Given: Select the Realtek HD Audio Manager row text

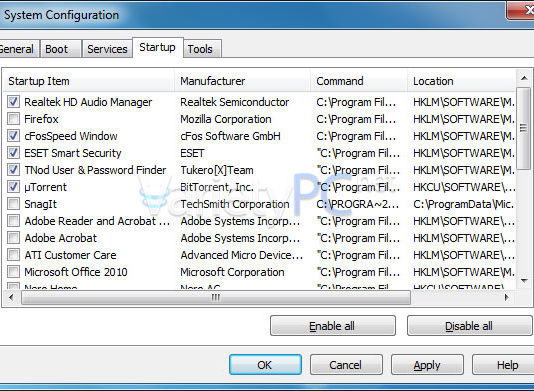Looking at the screenshot, I should click(88, 102).
